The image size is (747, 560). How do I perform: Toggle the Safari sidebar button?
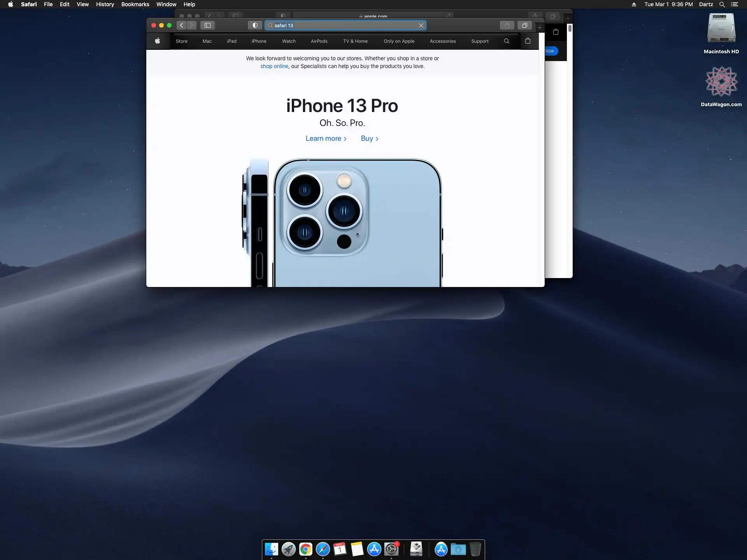(207, 25)
